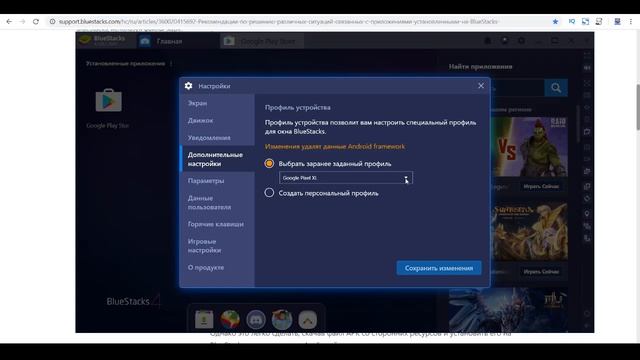The height and width of the screenshot is (360, 640).
Task: Open the Уведомления settings section
Action: 217,138
